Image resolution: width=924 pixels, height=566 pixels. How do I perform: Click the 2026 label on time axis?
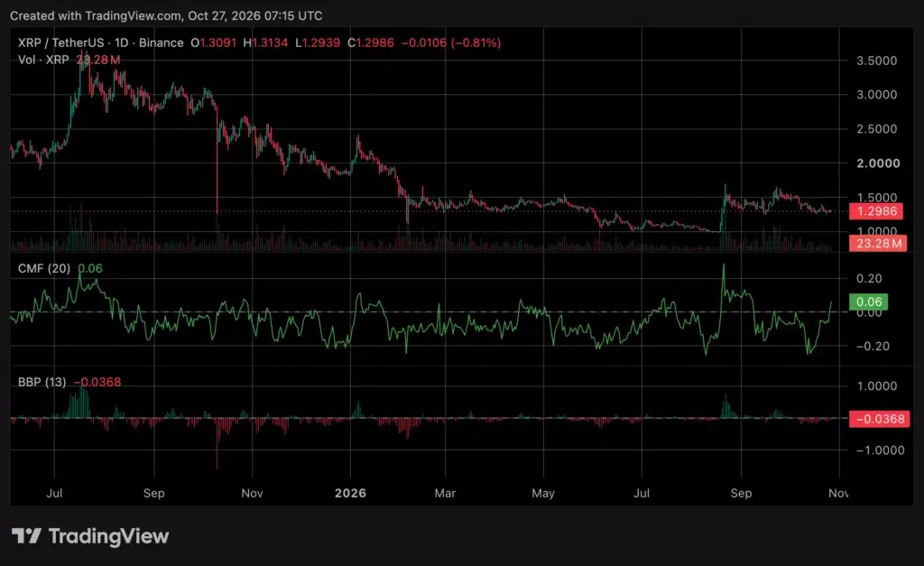point(350,493)
